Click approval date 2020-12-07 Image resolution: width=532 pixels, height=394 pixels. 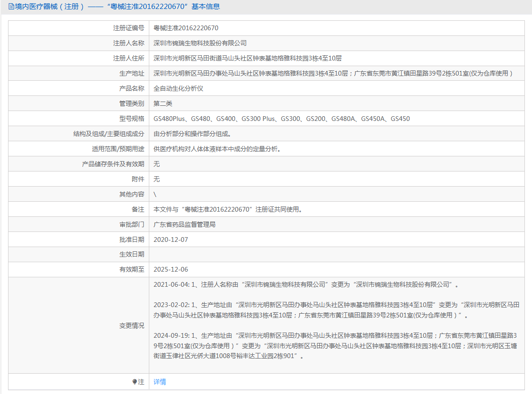point(171,240)
